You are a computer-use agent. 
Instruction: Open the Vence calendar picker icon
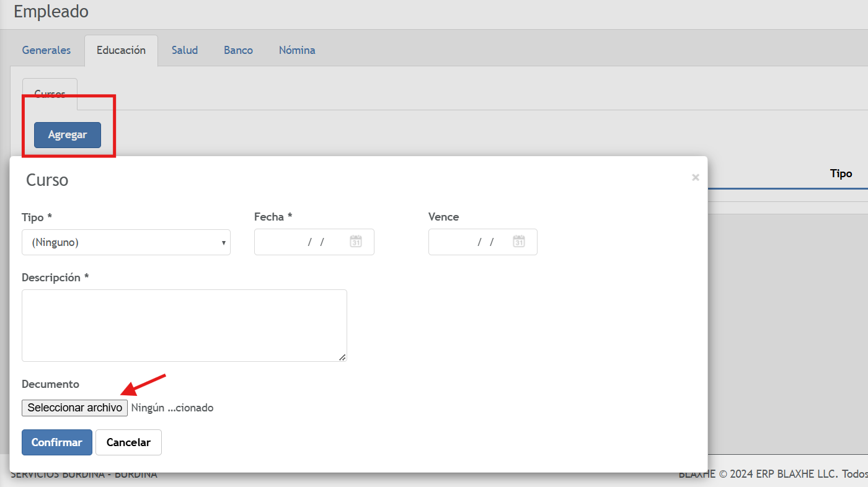tap(519, 242)
